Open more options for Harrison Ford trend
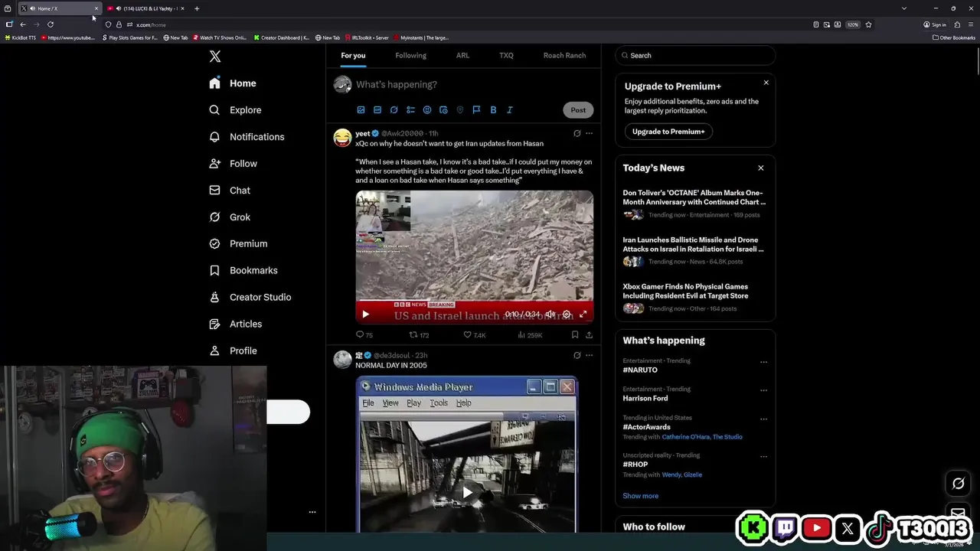The image size is (980, 551). pyautogui.click(x=763, y=390)
